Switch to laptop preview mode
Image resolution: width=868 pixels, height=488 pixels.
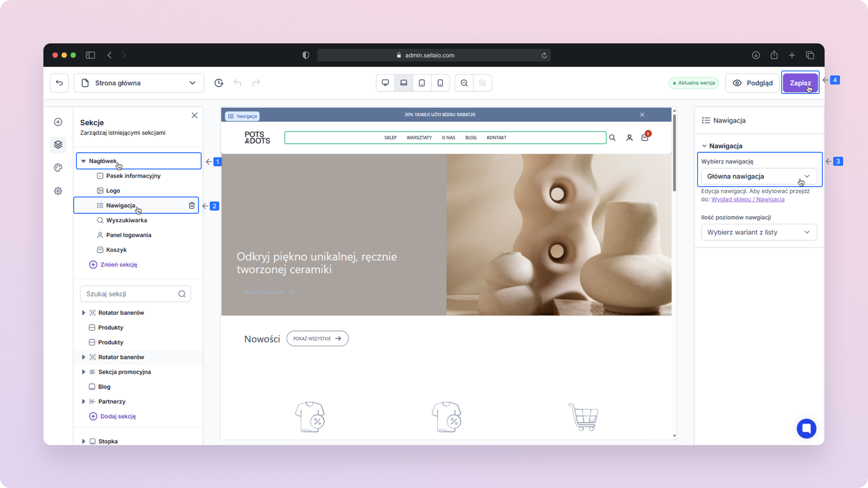pyautogui.click(x=404, y=83)
